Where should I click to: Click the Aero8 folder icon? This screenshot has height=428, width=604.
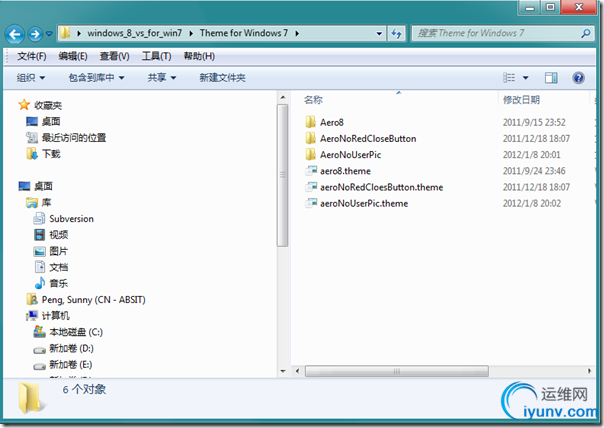click(x=310, y=122)
